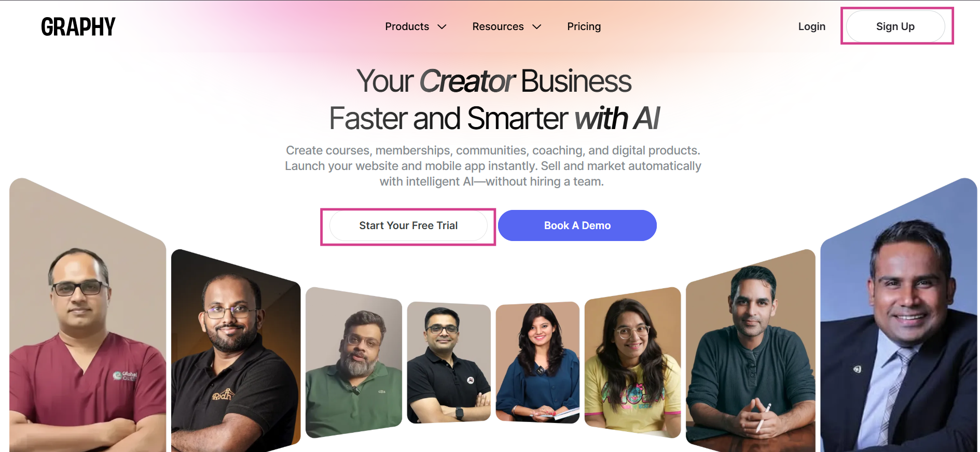Click the Sign Up button
The width and height of the screenshot is (980, 452).
point(895,26)
